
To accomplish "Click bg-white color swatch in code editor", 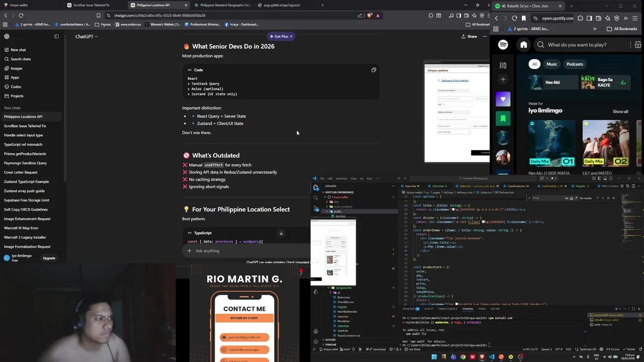I will pos(456,304).
